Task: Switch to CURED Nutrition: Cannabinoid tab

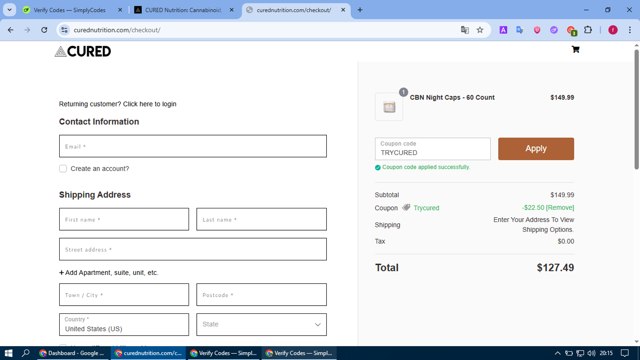Action: pyautogui.click(x=183, y=10)
